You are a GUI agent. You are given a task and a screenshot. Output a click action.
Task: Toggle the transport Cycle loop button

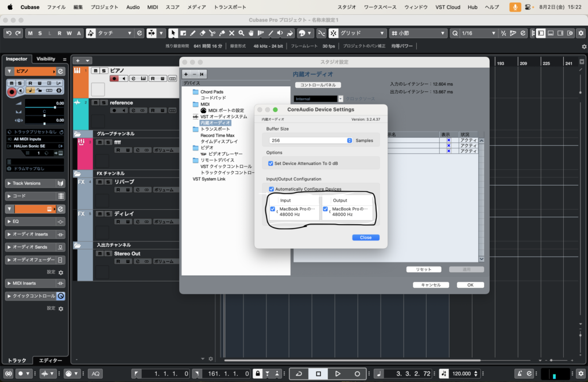(299, 373)
